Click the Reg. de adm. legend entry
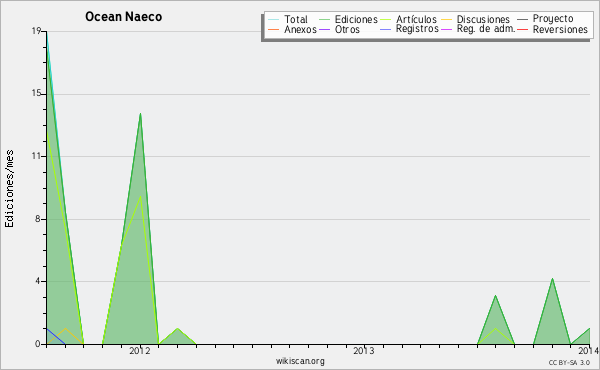Image resolution: width=600 pixels, height=370 pixels. point(478,29)
